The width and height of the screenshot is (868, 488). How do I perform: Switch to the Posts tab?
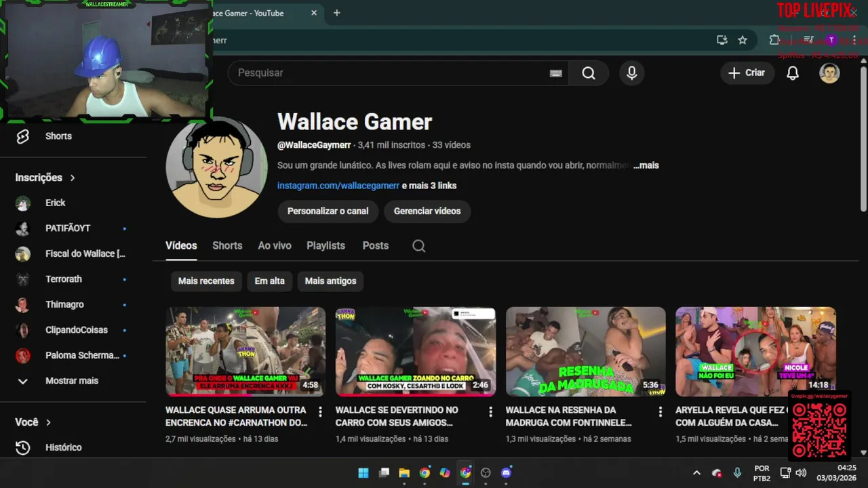point(376,246)
